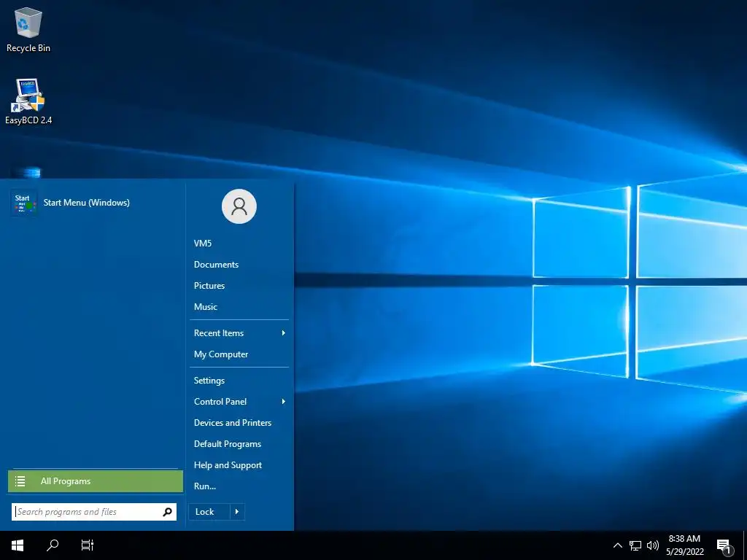Viewport: 747px width, 560px height.
Task: Expand the power options arrow beside Lock
Action: 237,512
